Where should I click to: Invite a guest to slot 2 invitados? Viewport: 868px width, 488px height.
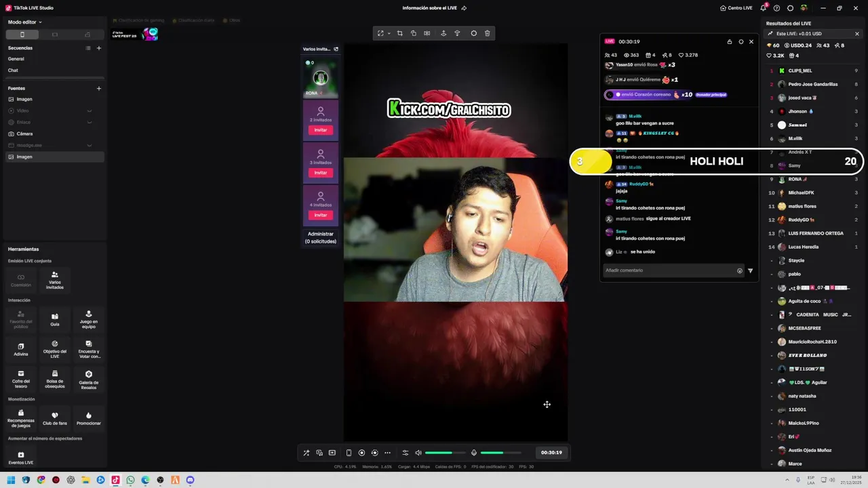321,130
